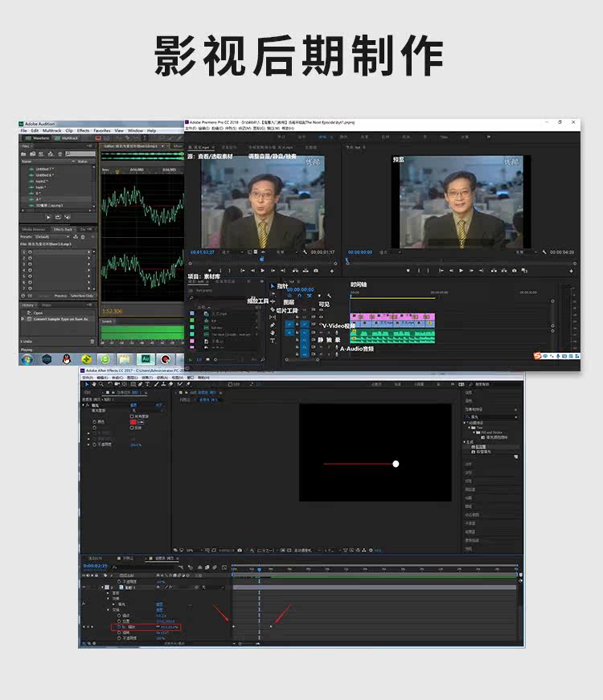Click the Adobe Audition Au taskbar icon
The width and height of the screenshot is (603, 700).
[x=146, y=359]
